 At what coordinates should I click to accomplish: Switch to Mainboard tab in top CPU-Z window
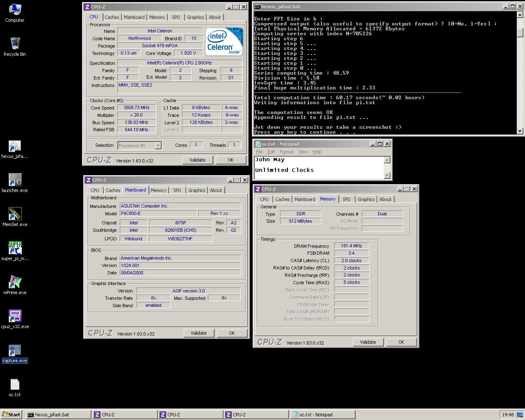tap(134, 17)
